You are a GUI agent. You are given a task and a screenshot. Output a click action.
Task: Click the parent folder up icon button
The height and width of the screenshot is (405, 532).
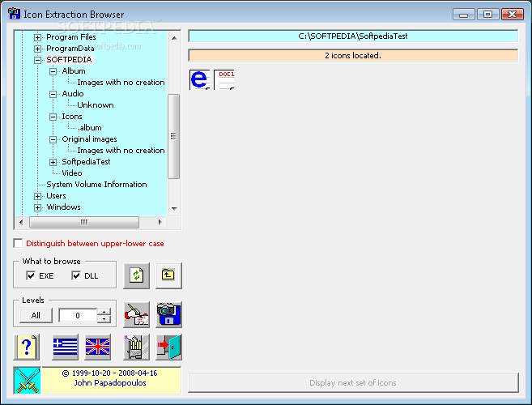168,275
